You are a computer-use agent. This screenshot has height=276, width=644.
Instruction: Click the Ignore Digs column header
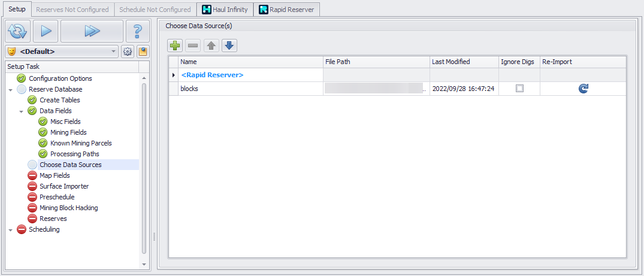(519, 62)
